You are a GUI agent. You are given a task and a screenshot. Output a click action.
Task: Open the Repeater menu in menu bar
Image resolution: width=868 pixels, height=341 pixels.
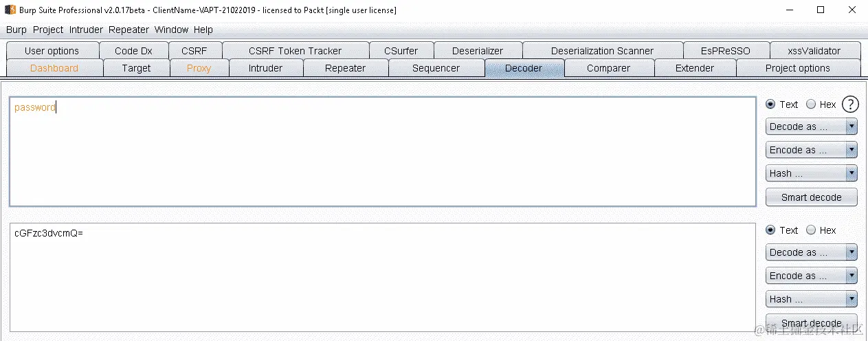click(x=129, y=30)
